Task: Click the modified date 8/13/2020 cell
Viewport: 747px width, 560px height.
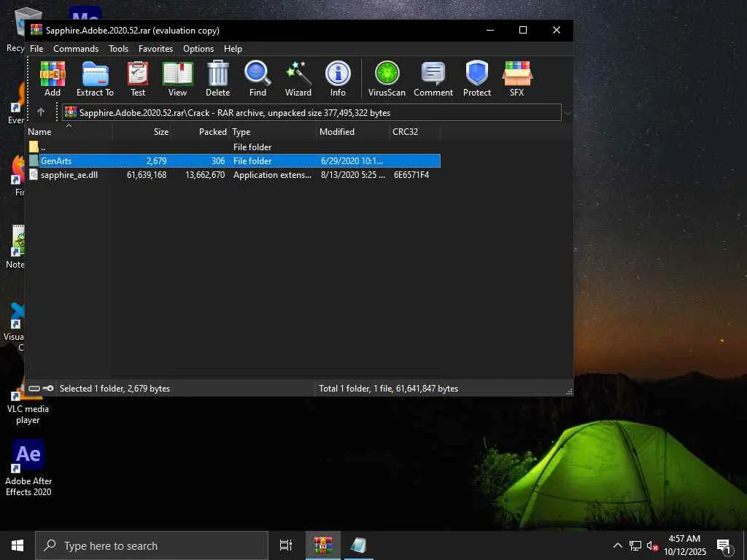Action: pyautogui.click(x=353, y=175)
